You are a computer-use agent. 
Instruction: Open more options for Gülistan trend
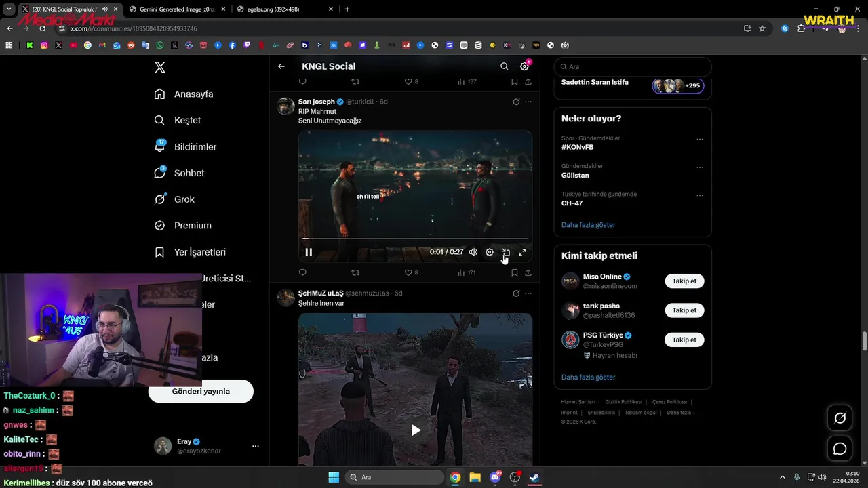coord(700,167)
